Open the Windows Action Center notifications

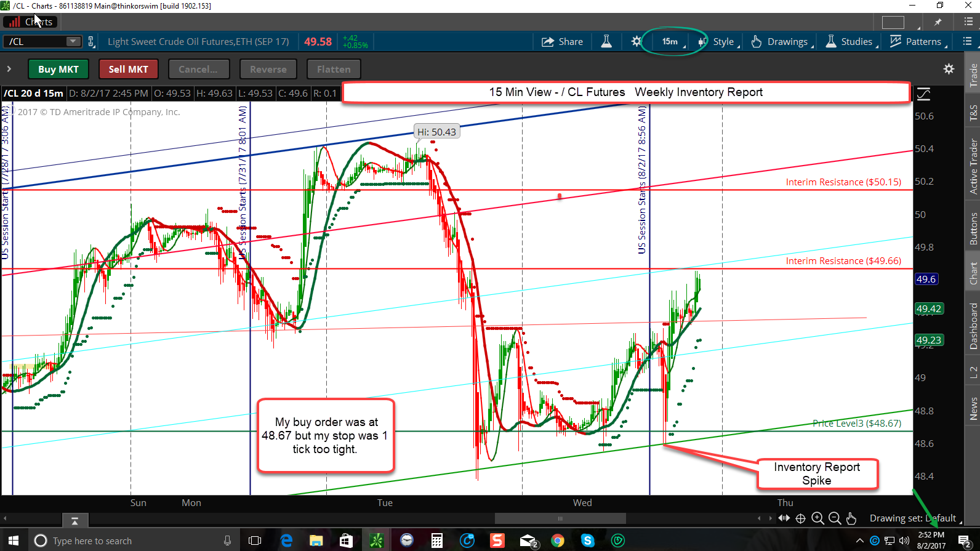point(965,541)
